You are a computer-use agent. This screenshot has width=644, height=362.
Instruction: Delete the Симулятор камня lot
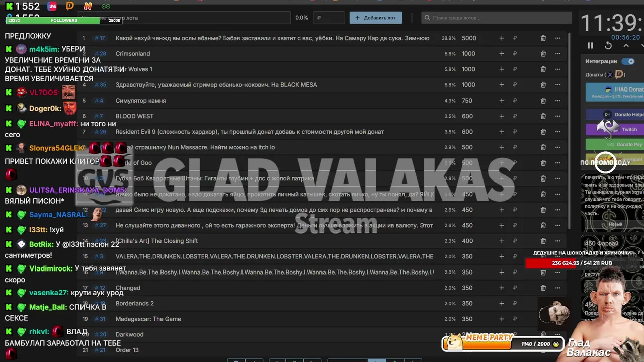543,101
